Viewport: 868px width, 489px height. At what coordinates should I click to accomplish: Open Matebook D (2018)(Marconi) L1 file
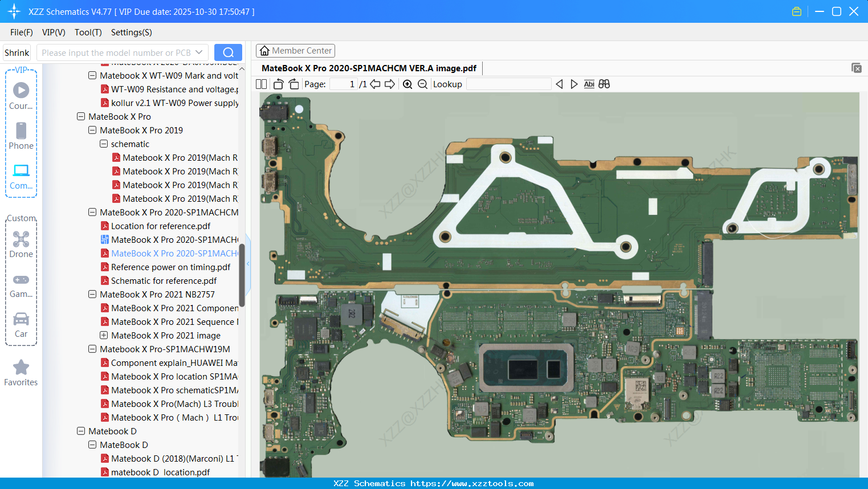[170, 458]
